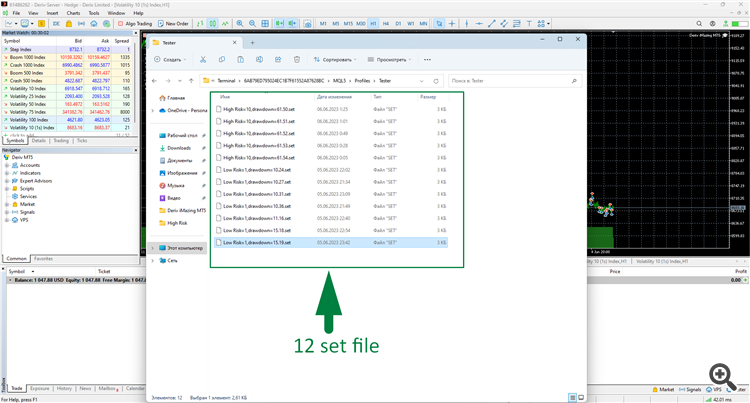Expand the Scripts node in Navigator

(7, 188)
